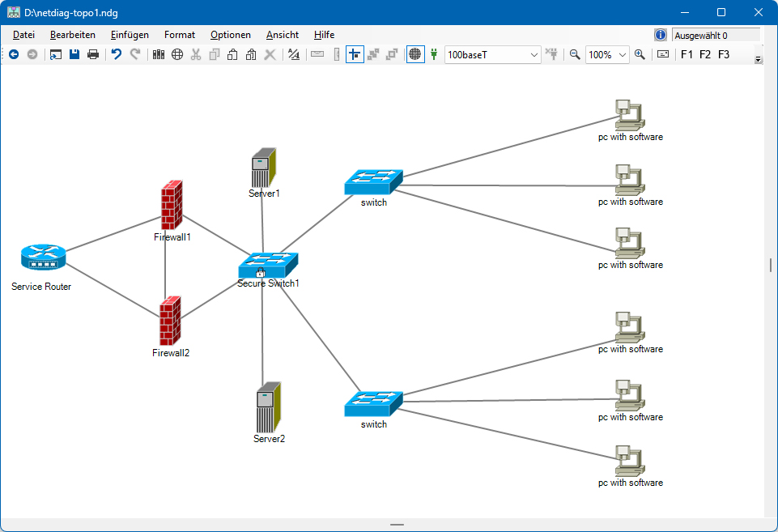Click the label card icon near F1
The image size is (778, 532).
pos(663,54)
